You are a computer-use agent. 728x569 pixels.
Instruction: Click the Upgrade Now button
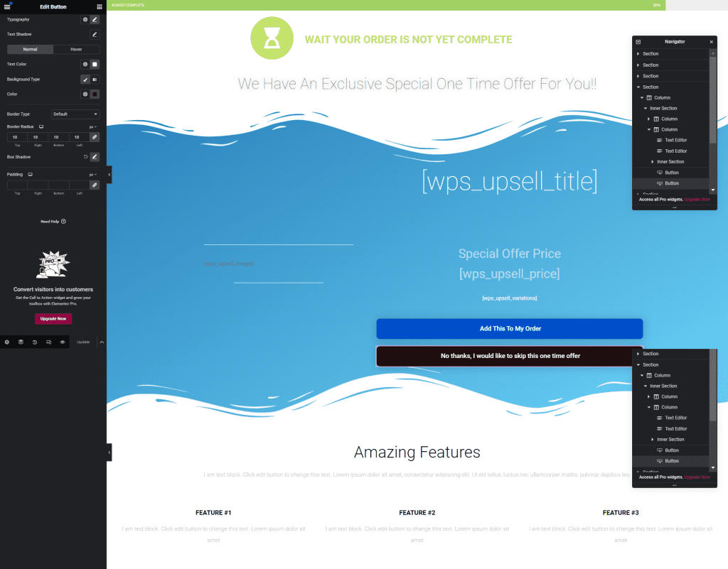53,318
